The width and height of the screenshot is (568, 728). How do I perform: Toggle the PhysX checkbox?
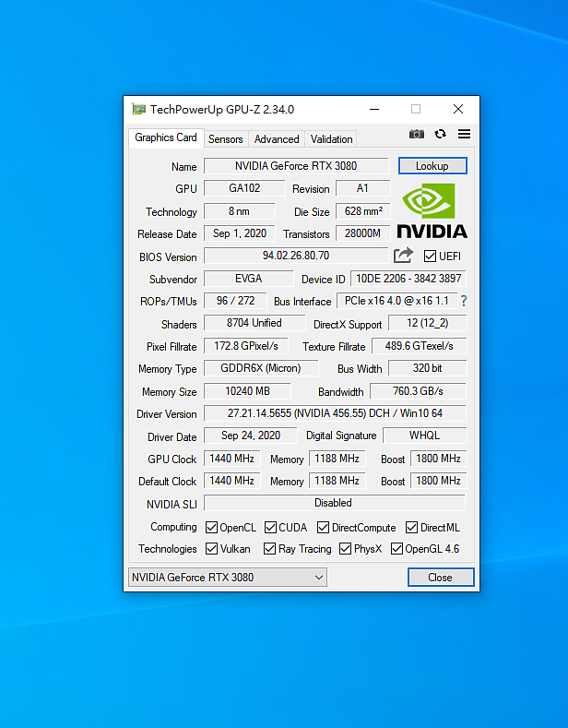(345, 549)
